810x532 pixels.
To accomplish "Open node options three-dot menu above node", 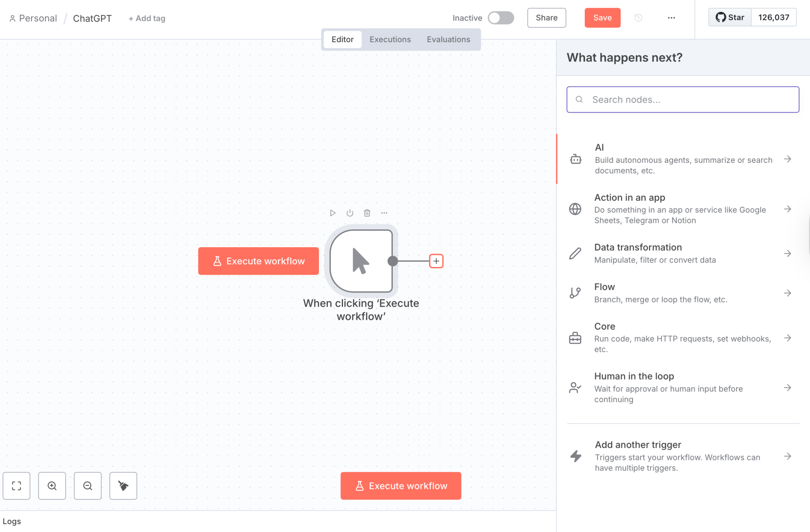I will [384, 213].
